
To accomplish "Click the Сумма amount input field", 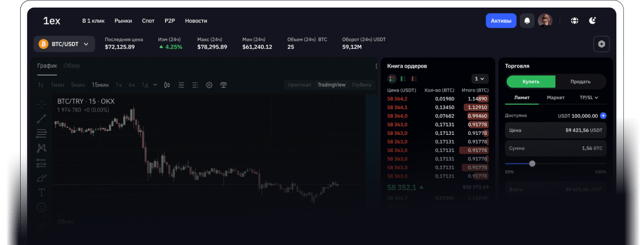I will pyautogui.click(x=556, y=148).
